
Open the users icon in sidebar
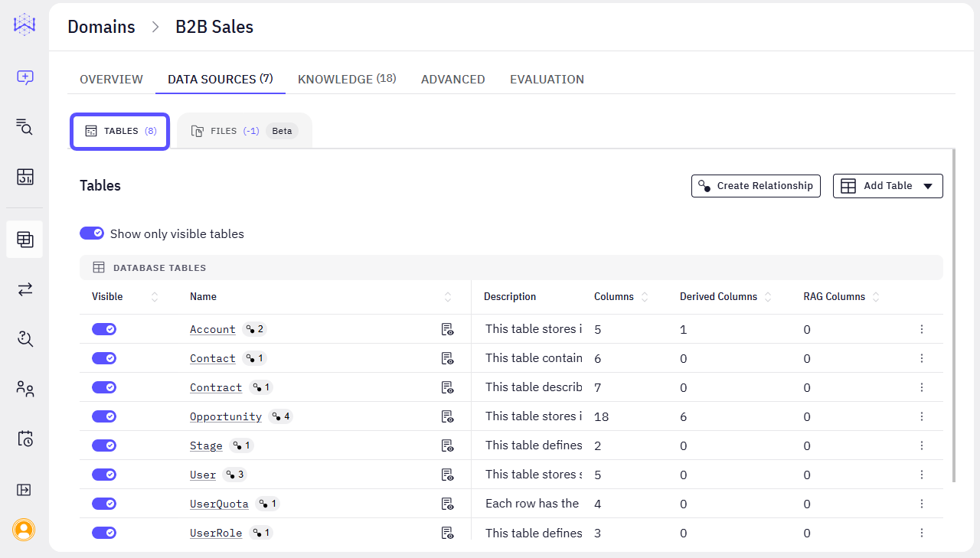[x=24, y=389]
